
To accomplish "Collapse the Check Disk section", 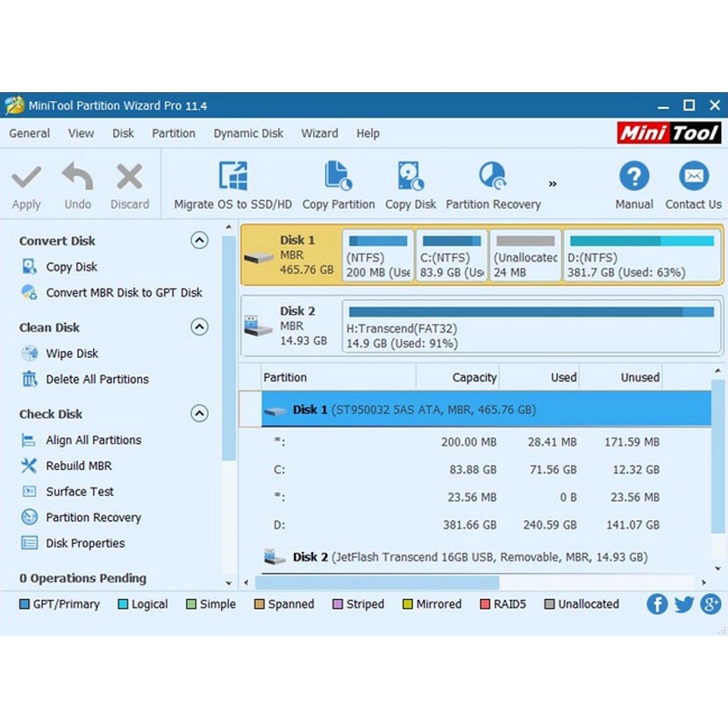I will (x=199, y=413).
